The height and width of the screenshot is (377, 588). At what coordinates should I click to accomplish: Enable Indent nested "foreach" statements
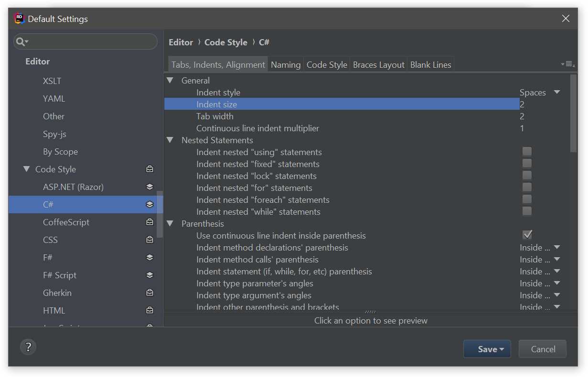coord(527,199)
